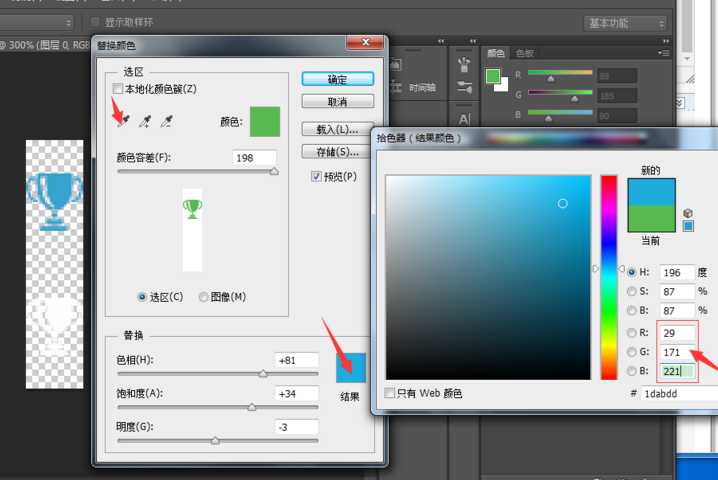Click the small web-safe blue swatch under cube

pos(688,226)
